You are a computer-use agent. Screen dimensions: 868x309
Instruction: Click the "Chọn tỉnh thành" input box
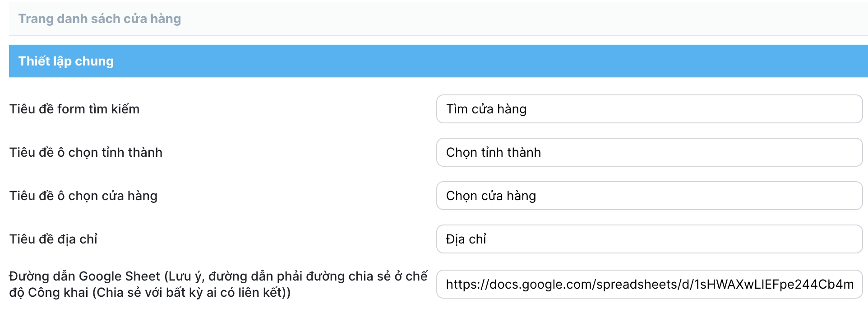click(649, 152)
